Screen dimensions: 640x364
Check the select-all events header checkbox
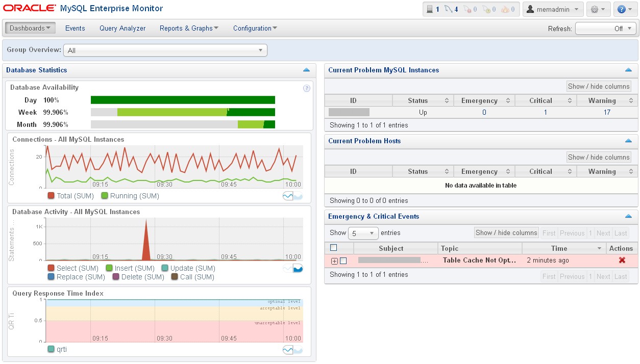(334, 248)
